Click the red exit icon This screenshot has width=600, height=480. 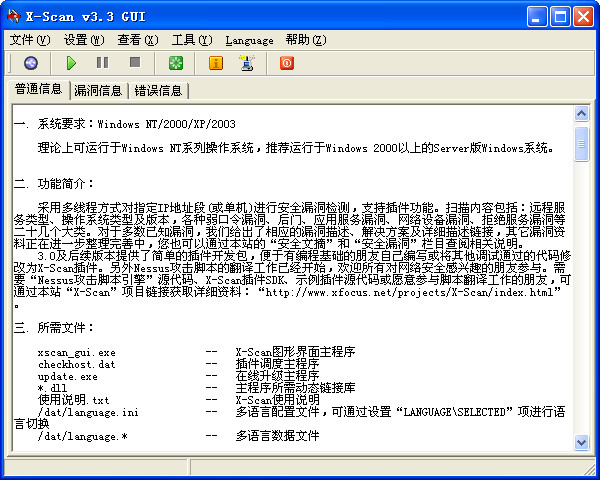tap(287, 63)
